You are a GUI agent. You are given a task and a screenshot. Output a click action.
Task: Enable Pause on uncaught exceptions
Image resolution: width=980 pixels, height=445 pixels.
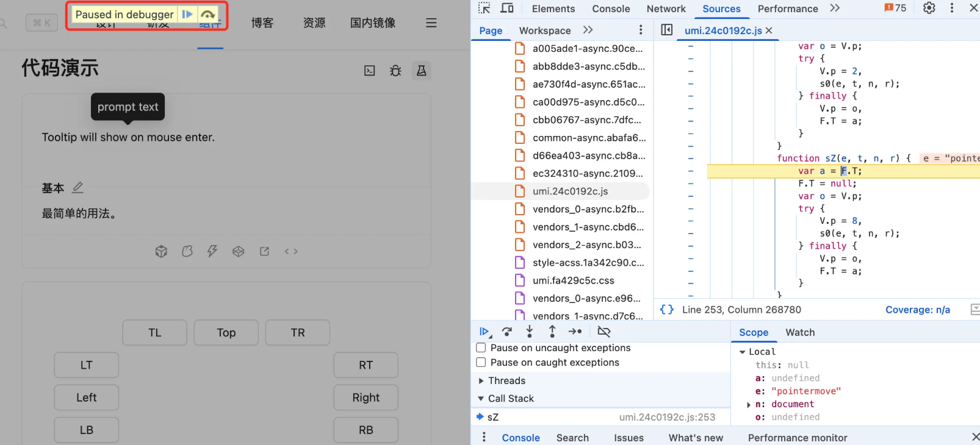pyautogui.click(x=481, y=347)
